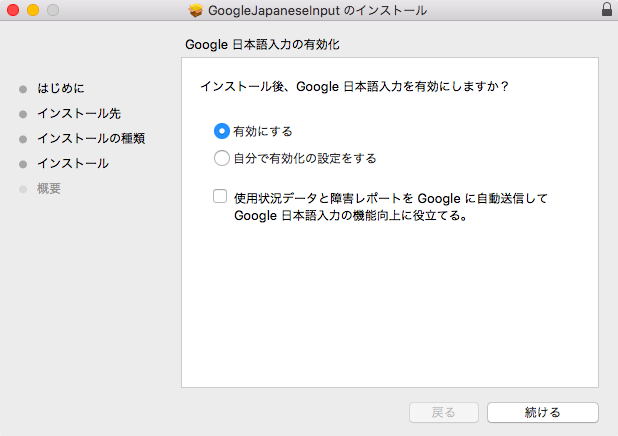The width and height of the screenshot is (618, 436).
Task: Select the 概要 step in sidebar
Action: coord(49,188)
